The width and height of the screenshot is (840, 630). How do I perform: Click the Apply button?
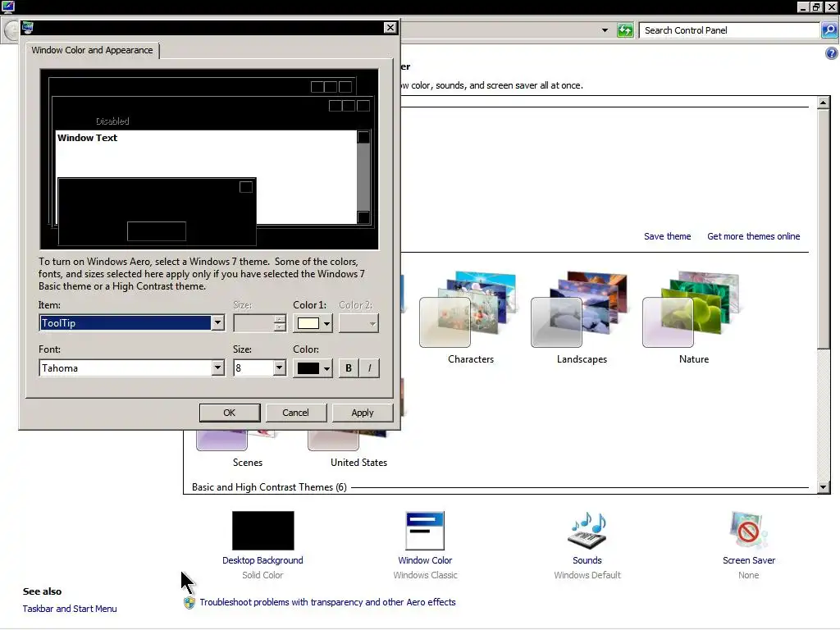(363, 413)
